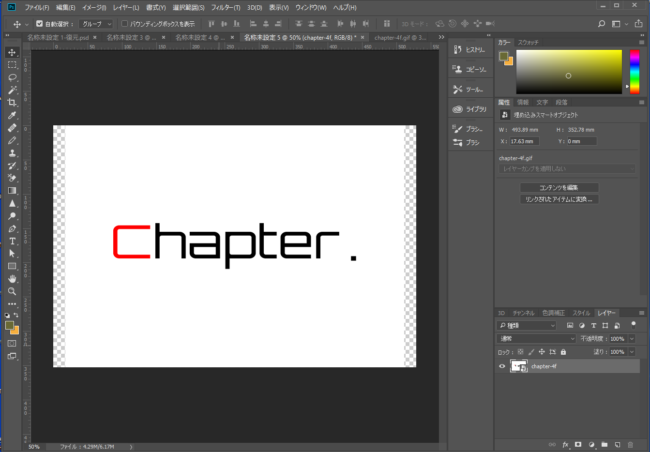Select the Magic Wand tool
650x452 pixels.
click(x=12, y=90)
